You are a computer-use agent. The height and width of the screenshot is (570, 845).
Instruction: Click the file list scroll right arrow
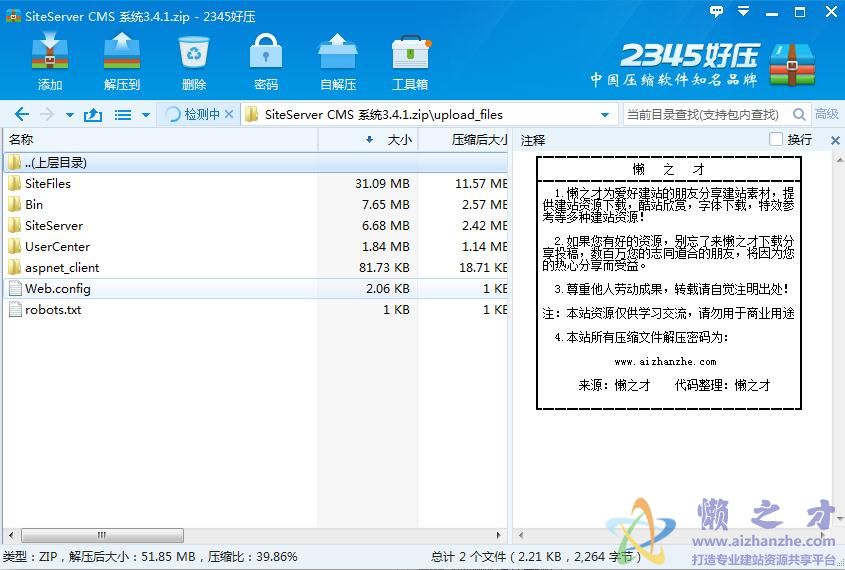coord(498,536)
